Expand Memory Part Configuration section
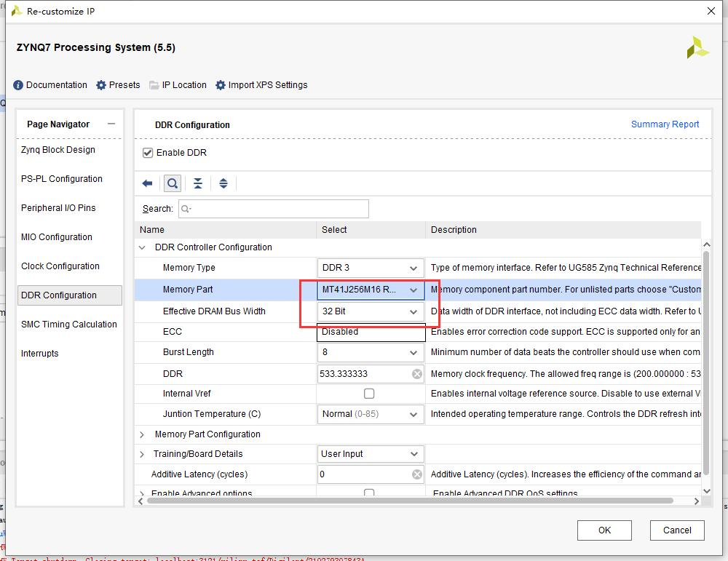This screenshot has width=728, height=561. tap(142, 434)
